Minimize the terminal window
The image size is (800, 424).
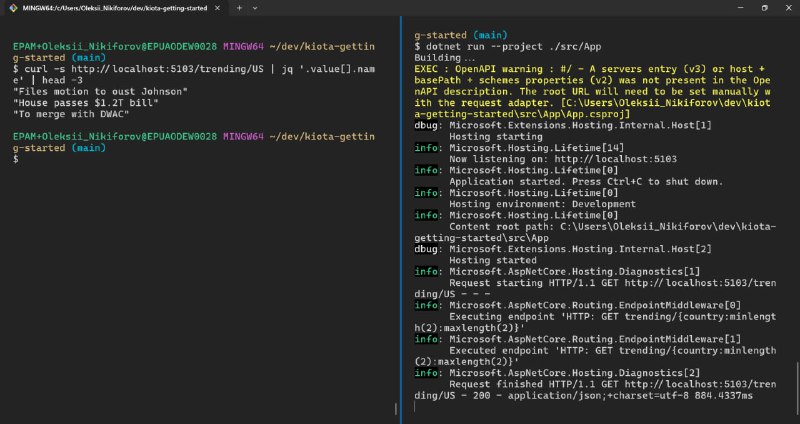point(741,8)
